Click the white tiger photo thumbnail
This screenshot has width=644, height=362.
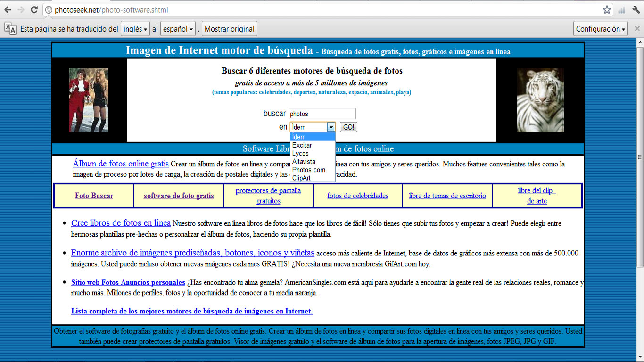(540, 100)
